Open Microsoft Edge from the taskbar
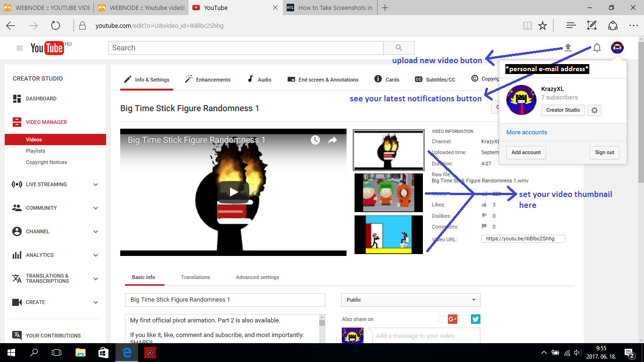This screenshot has width=644, height=362. click(x=127, y=352)
